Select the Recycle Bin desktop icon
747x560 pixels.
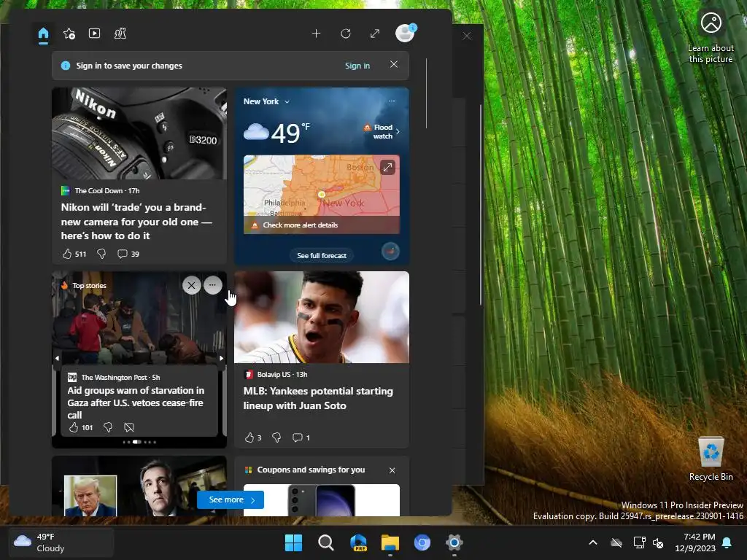point(711,459)
